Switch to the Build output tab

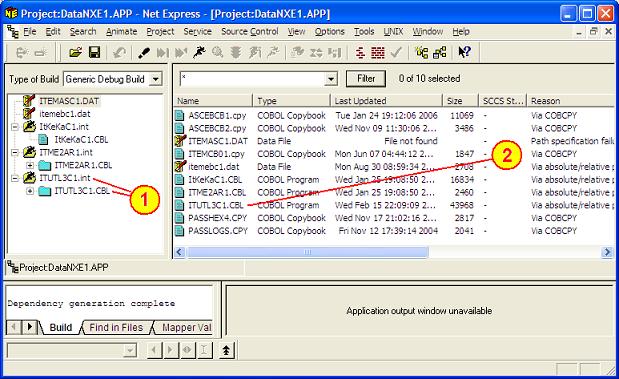[60, 327]
